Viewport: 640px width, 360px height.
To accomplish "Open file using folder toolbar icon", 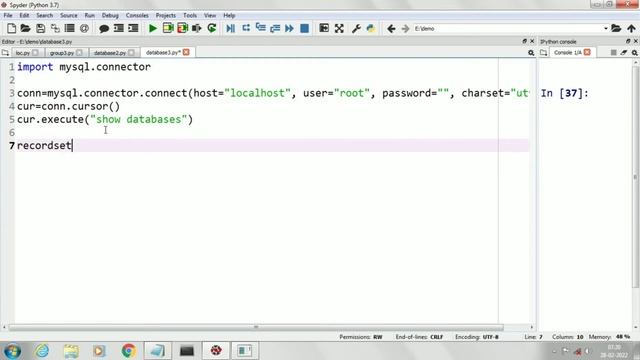I will [x=25, y=28].
